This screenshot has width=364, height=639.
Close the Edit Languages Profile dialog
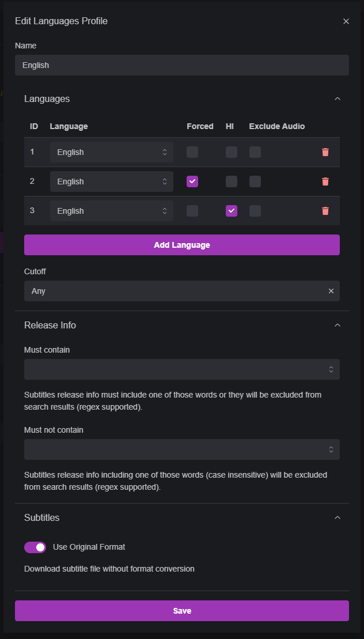[346, 21]
